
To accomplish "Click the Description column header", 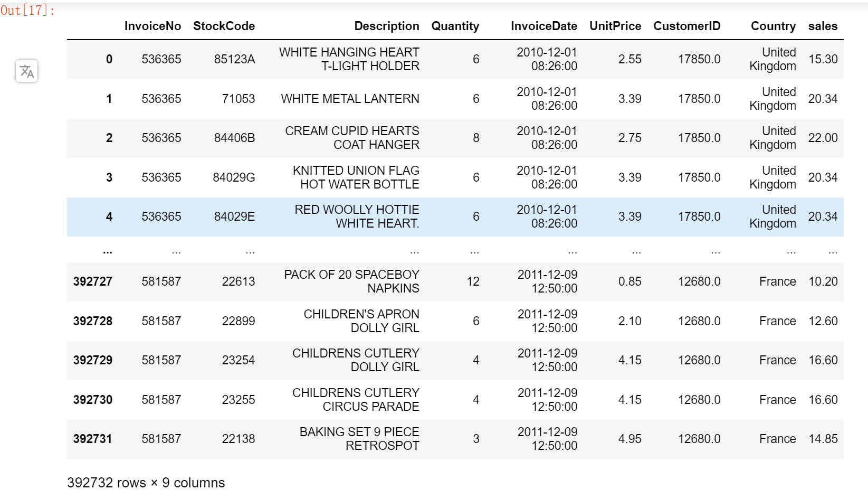I will (x=387, y=26).
